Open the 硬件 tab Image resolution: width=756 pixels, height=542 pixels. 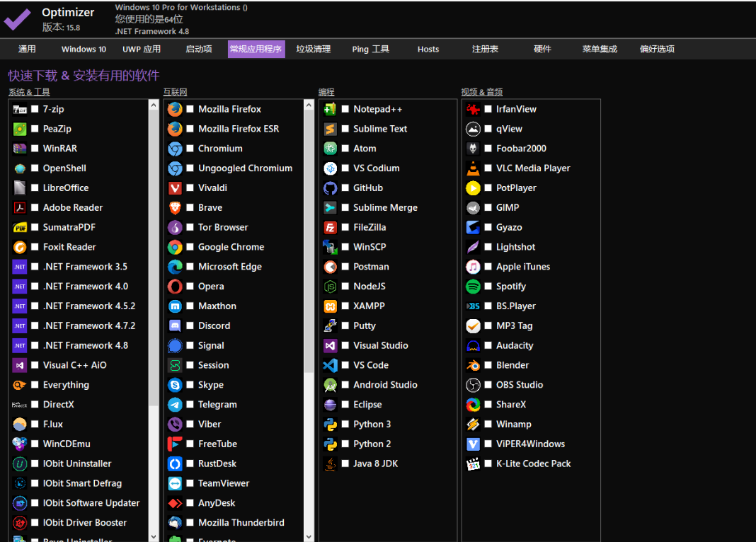pyautogui.click(x=542, y=49)
